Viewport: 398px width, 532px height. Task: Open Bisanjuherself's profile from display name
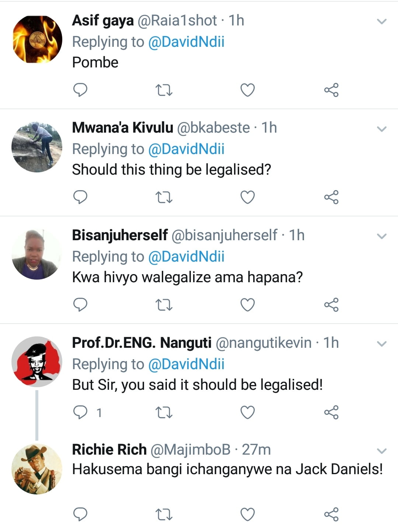120,235
